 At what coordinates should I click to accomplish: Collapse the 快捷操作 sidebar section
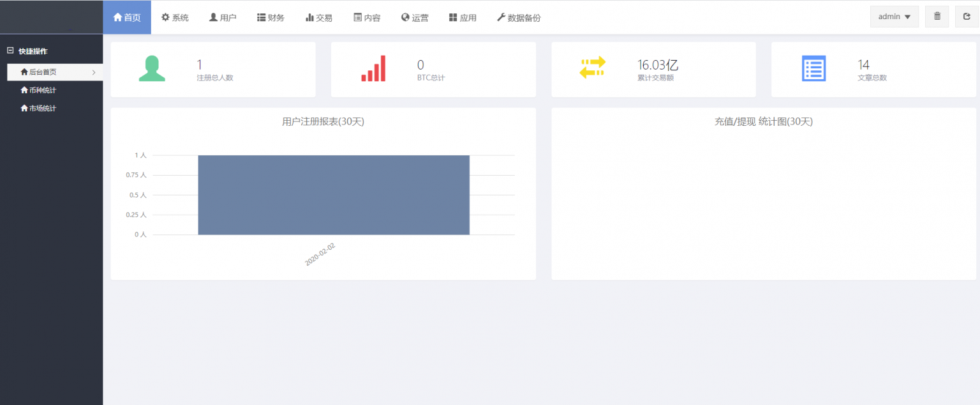pyautogui.click(x=10, y=50)
